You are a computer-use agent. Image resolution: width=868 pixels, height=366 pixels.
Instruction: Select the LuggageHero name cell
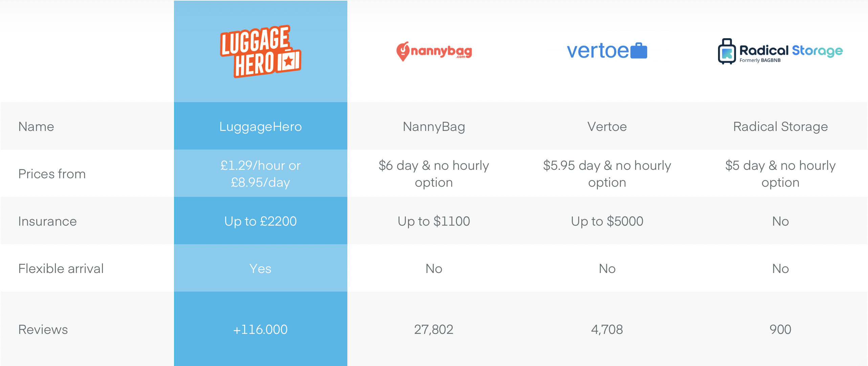[261, 126]
